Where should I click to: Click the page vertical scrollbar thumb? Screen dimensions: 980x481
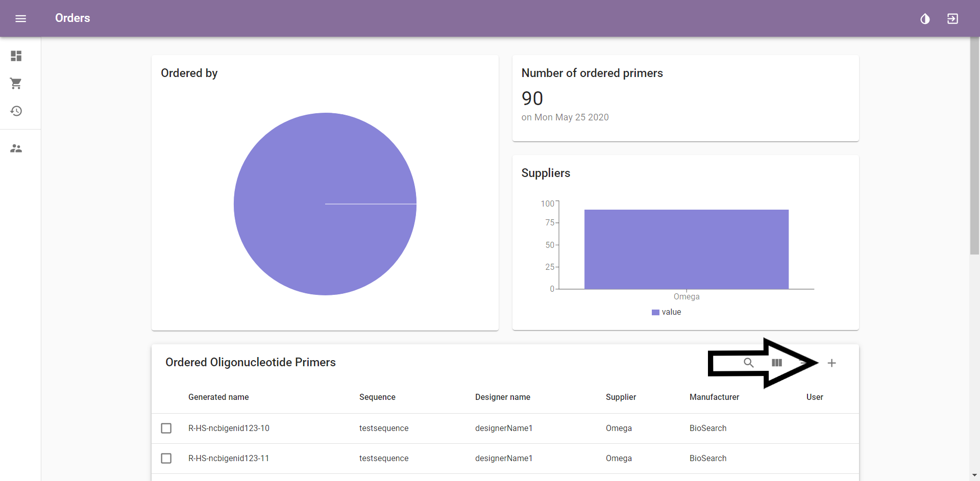[974, 145]
